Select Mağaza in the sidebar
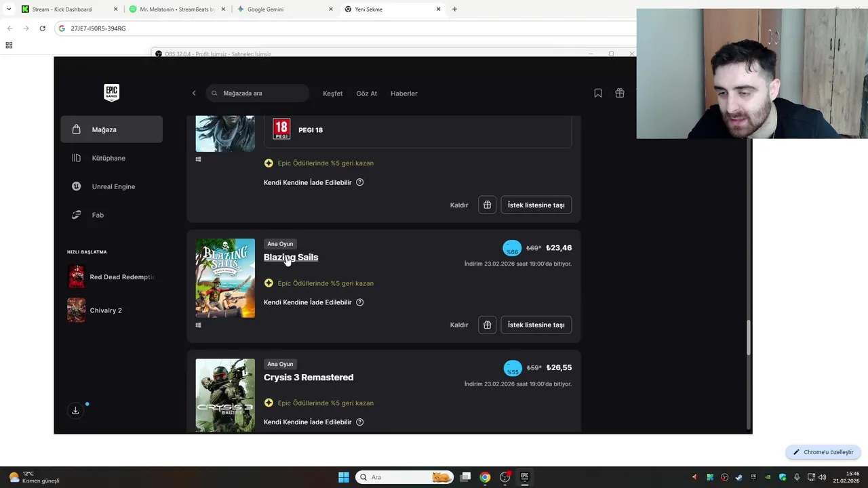The image size is (868, 488). coord(111,129)
